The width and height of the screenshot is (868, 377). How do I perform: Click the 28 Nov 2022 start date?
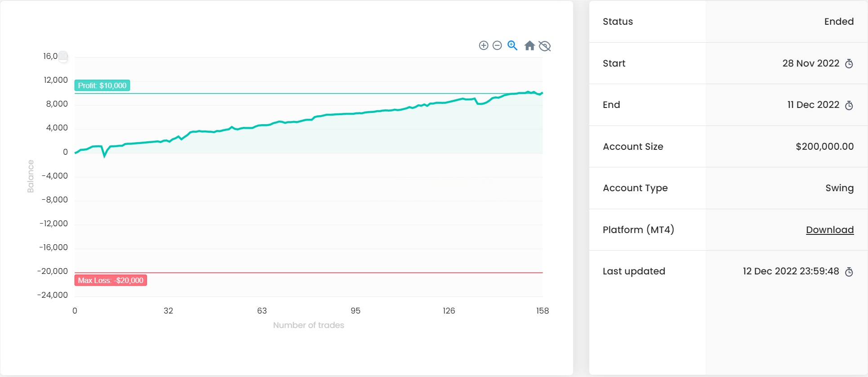click(x=810, y=63)
